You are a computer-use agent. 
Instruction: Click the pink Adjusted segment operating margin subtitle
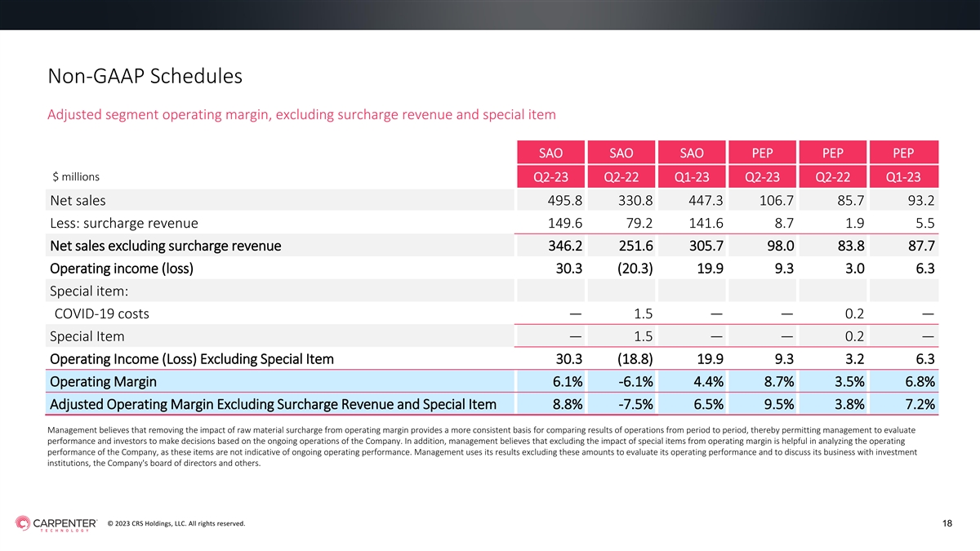tap(302, 114)
